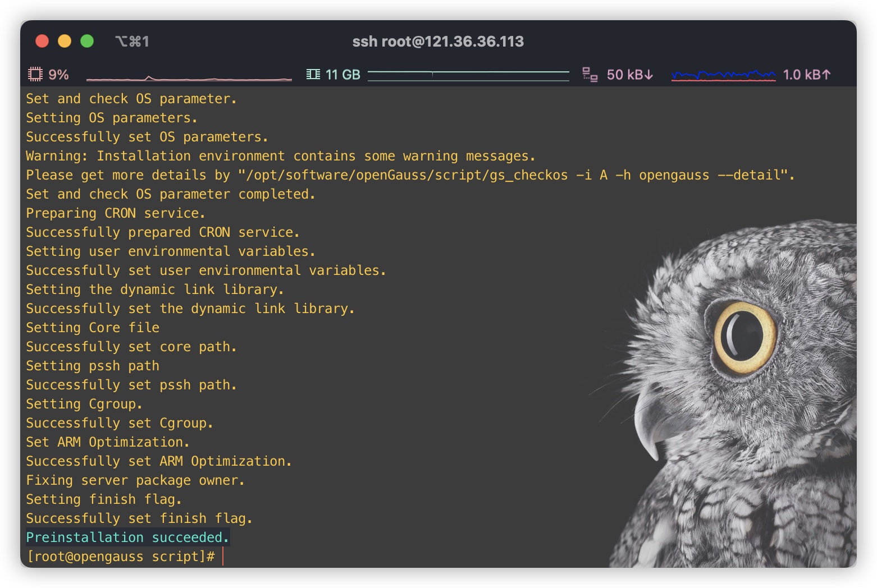Click the line 'Setting finish flag.'

click(x=104, y=499)
